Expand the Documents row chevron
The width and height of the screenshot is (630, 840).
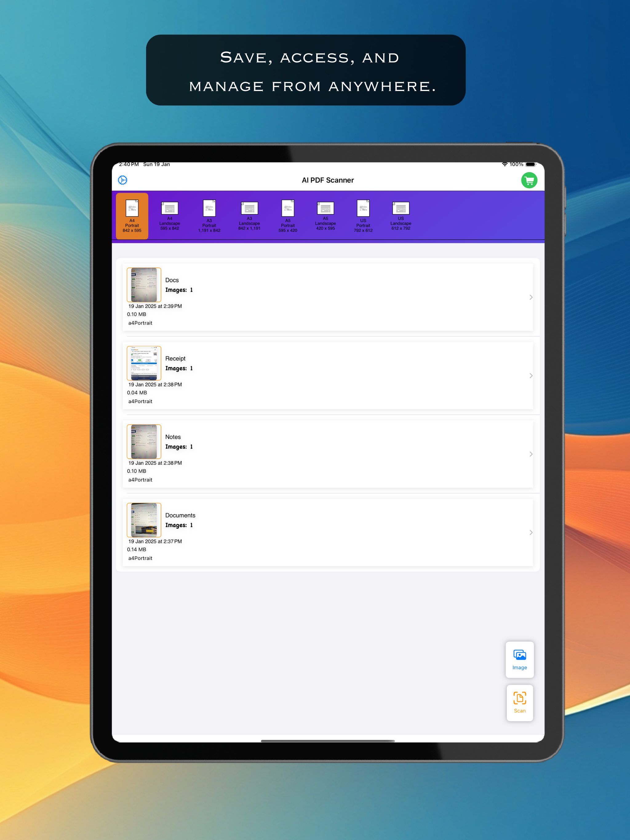click(x=531, y=533)
